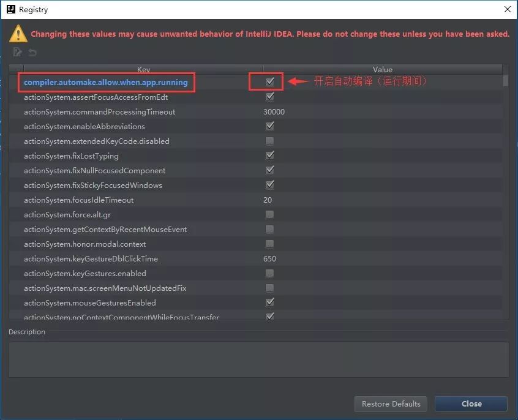Toggle actionSystem.keyGestures.enabled
Viewport: 518px width, 420px height.
(269, 273)
